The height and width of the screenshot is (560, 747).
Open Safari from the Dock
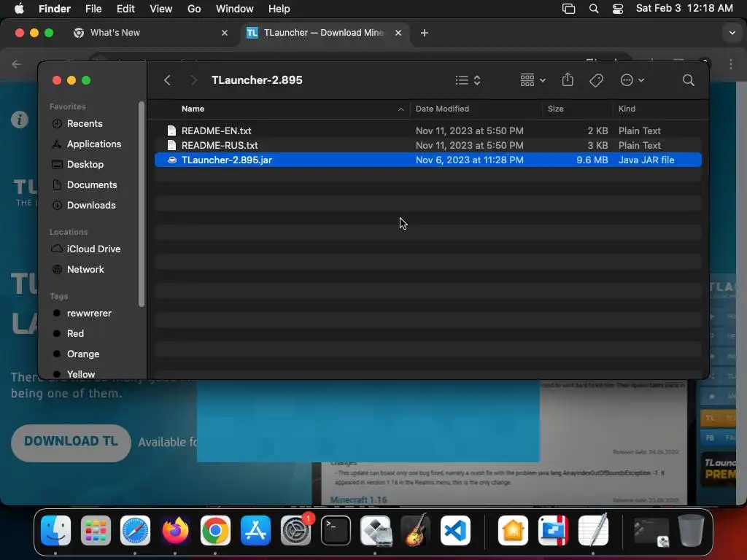tap(135, 531)
